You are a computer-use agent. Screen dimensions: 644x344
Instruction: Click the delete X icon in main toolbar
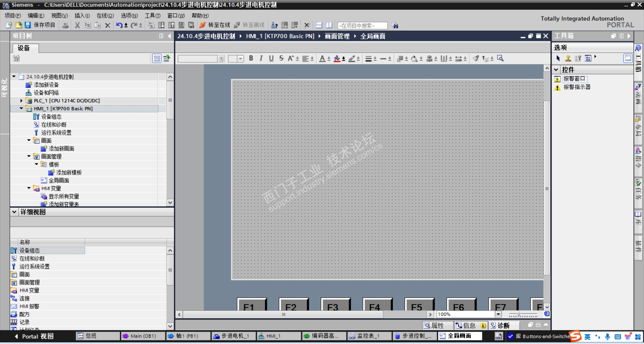pyautogui.click(x=108, y=25)
